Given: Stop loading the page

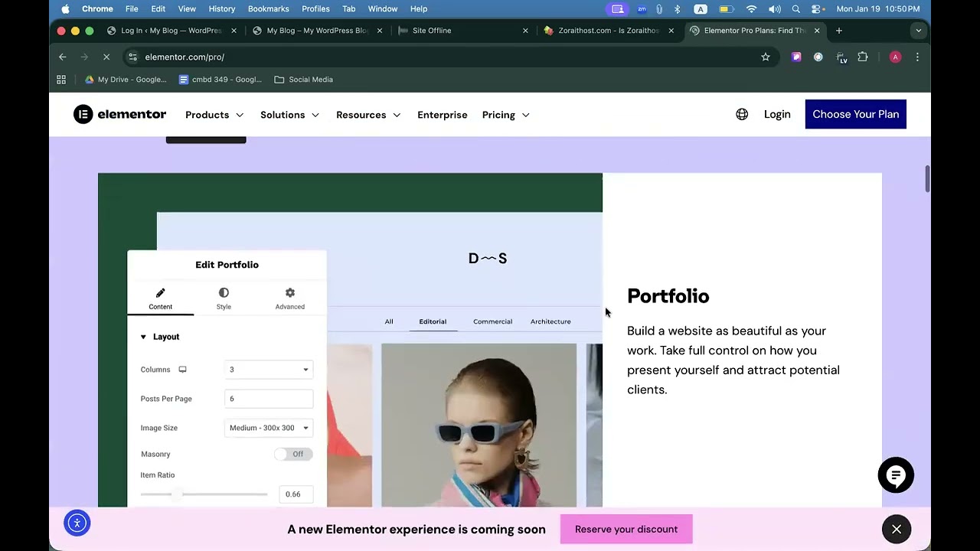Looking at the screenshot, I should coord(106,57).
